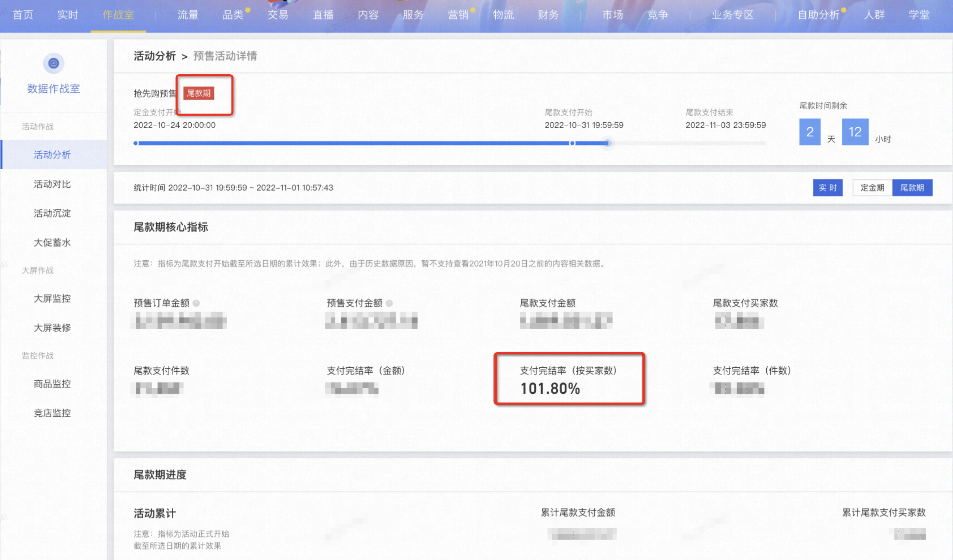This screenshot has height=560, width=953.
Task: Open the 竞争 navigation tab
Action: [x=657, y=15]
